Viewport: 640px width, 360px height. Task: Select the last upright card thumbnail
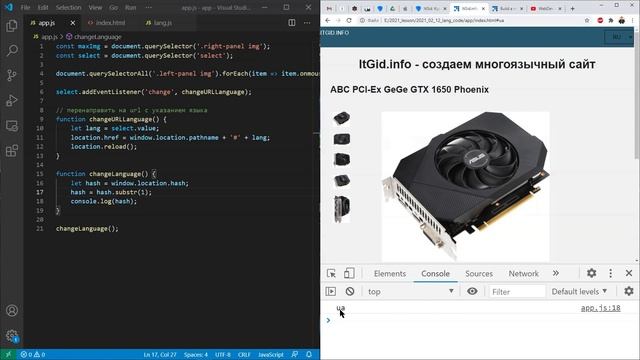click(342, 209)
